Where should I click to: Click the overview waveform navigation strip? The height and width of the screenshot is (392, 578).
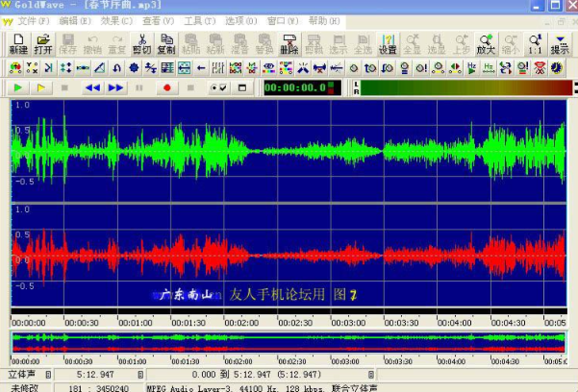[289, 340]
